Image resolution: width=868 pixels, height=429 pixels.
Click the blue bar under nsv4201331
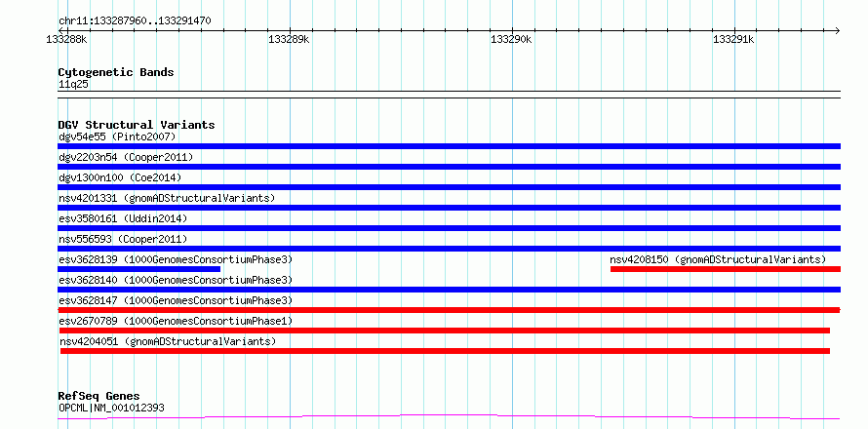[449, 208]
